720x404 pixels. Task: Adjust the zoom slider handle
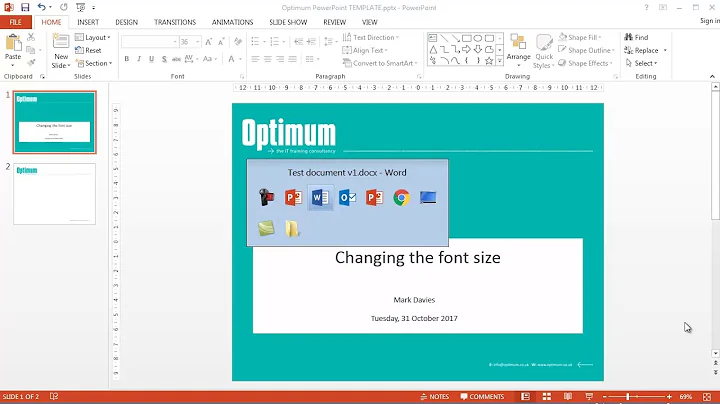pos(628,397)
